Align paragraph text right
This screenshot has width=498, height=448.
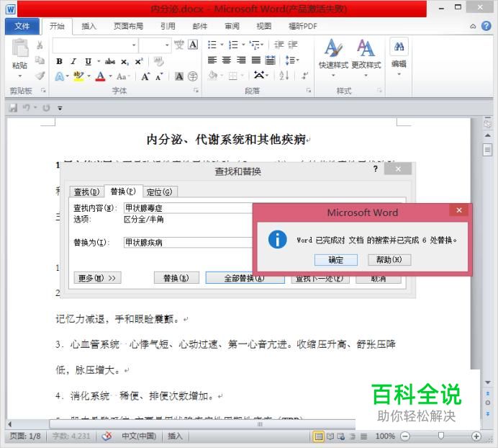pyautogui.click(x=241, y=60)
